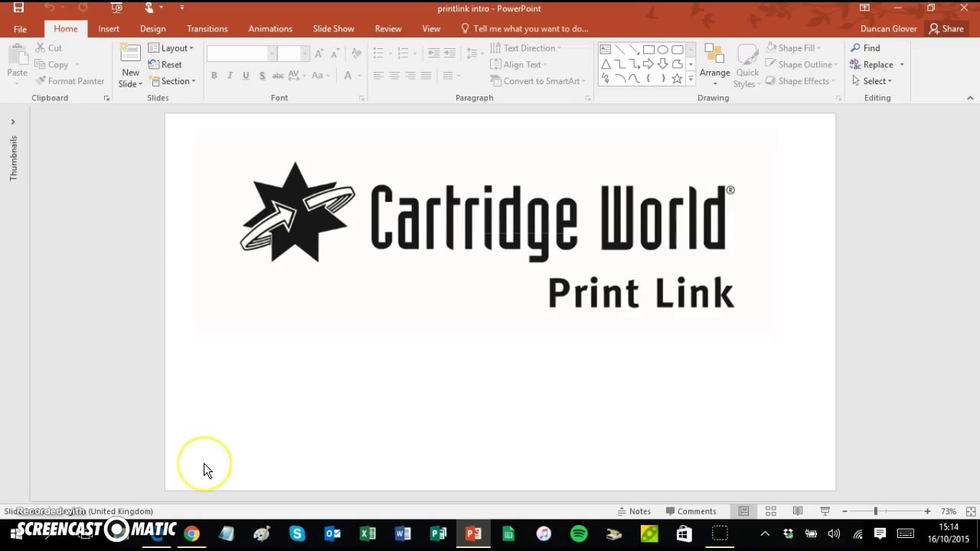Toggle text Shadow

click(262, 76)
